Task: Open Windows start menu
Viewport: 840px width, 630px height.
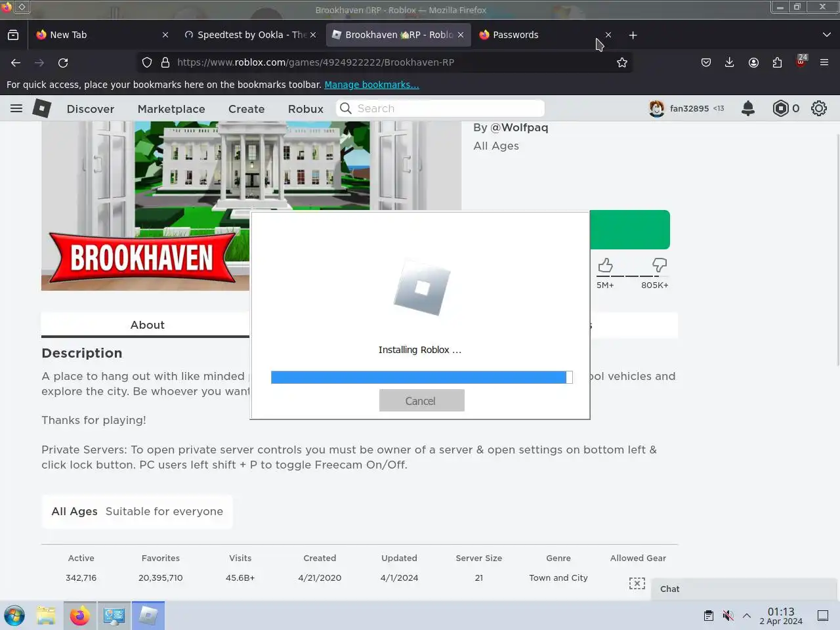Action: pyautogui.click(x=14, y=616)
